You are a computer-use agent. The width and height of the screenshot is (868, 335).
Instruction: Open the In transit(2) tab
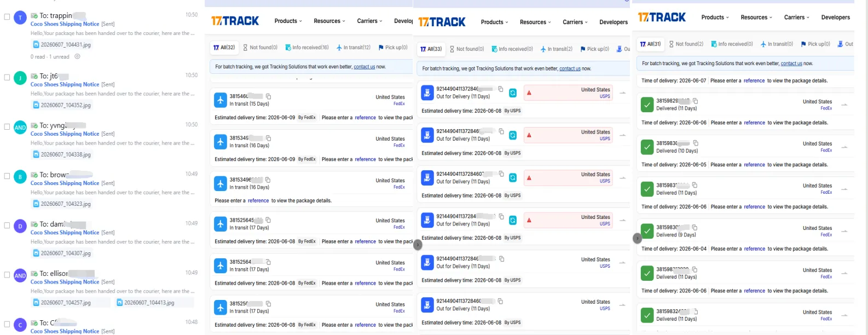[x=557, y=49]
